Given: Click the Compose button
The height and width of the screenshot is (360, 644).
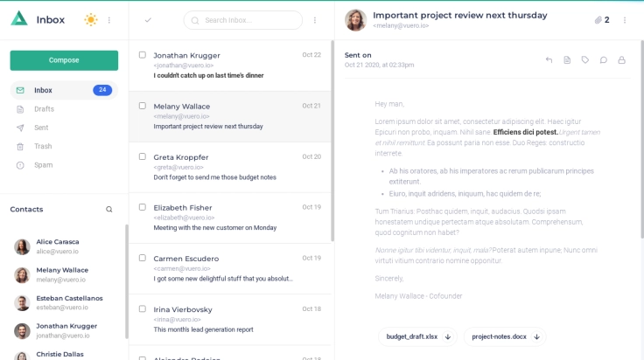Looking at the screenshot, I should (64, 60).
